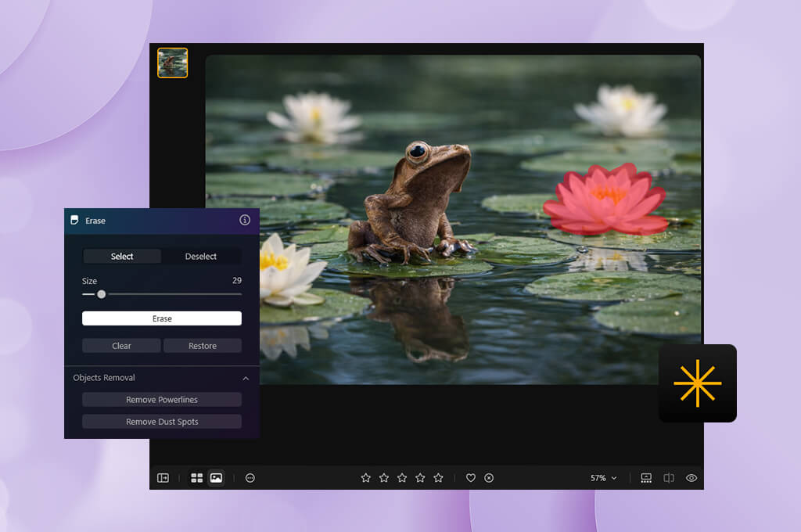Click the frog in the photo
801x532 pixels.
pyautogui.click(x=411, y=204)
